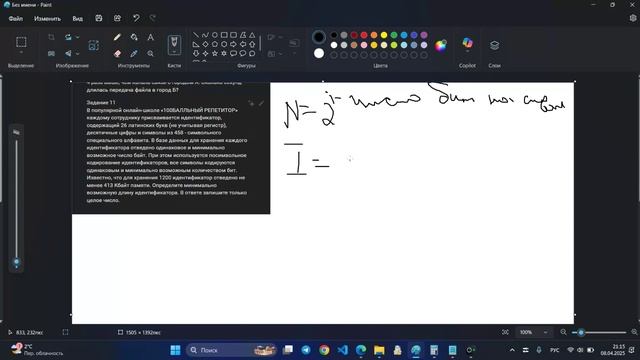This screenshot has width=640, height=360.
Task: Open Visual Studio Code from taskbar
Action: pos(342,350)
